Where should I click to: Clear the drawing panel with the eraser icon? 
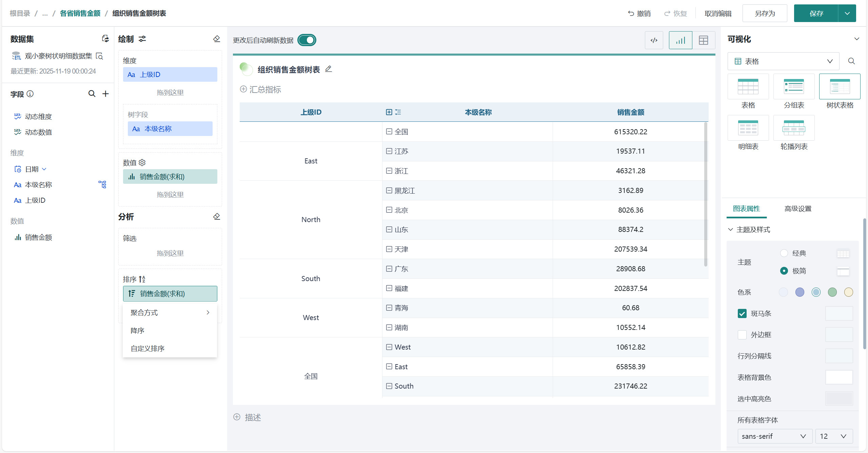217,39
